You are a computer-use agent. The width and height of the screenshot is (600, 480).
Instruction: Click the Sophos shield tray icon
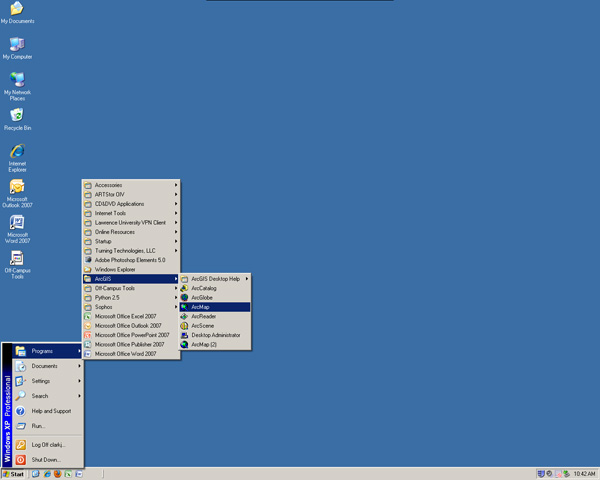point(541,474)
